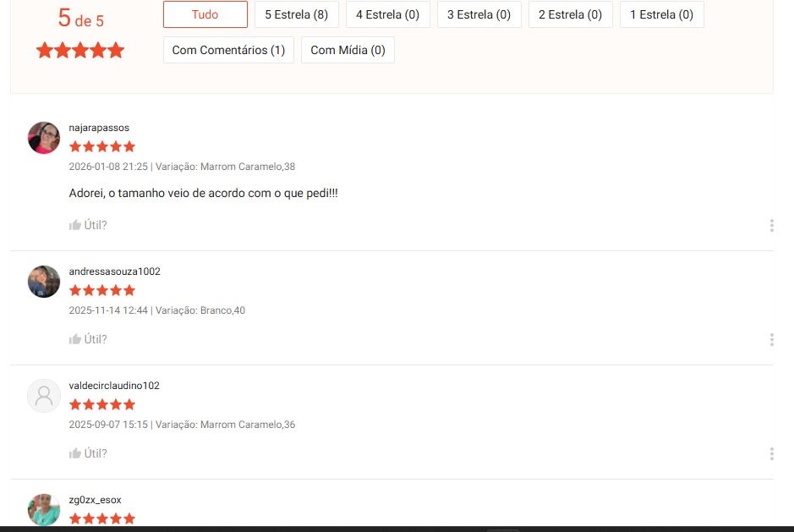
Task: Select the Tudo filter tab
Action: pos(205,14)
